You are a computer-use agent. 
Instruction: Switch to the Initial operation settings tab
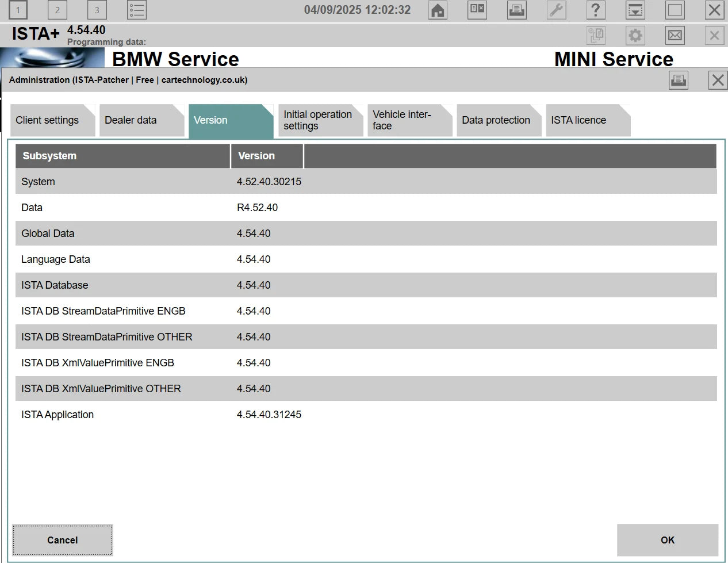[316, 120]
